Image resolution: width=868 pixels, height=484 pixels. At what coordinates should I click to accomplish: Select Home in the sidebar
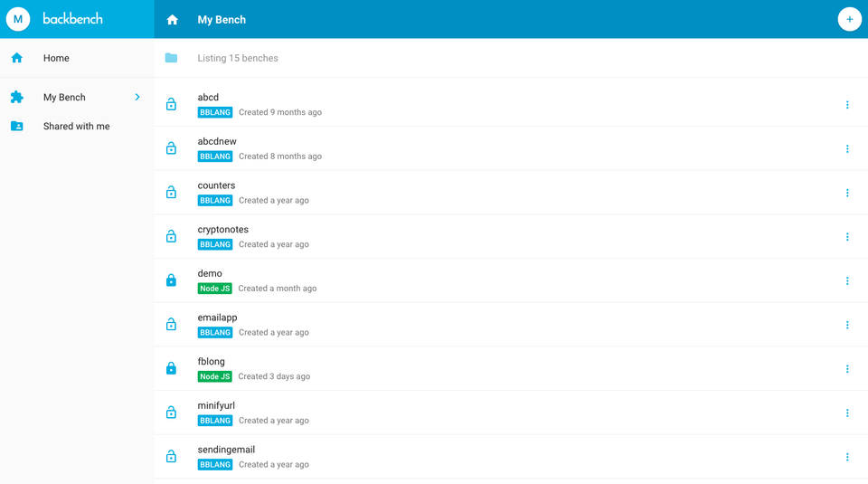(x=56, y=58)
